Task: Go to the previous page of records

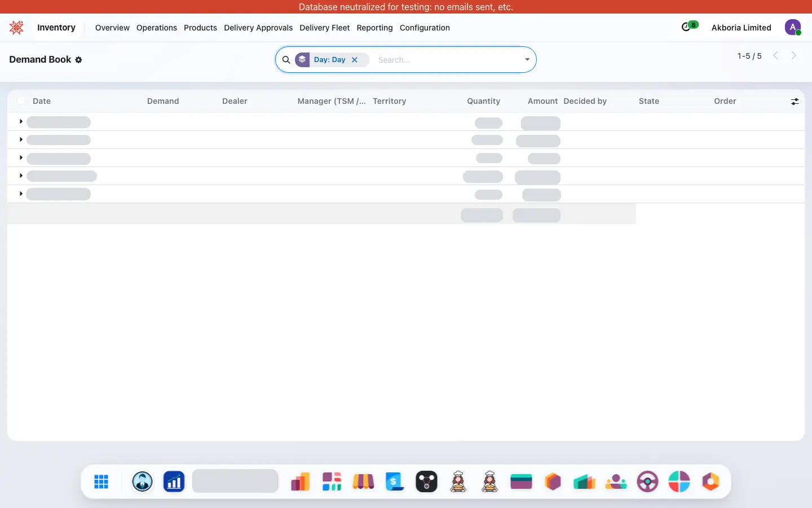Action: pos(776,55)
